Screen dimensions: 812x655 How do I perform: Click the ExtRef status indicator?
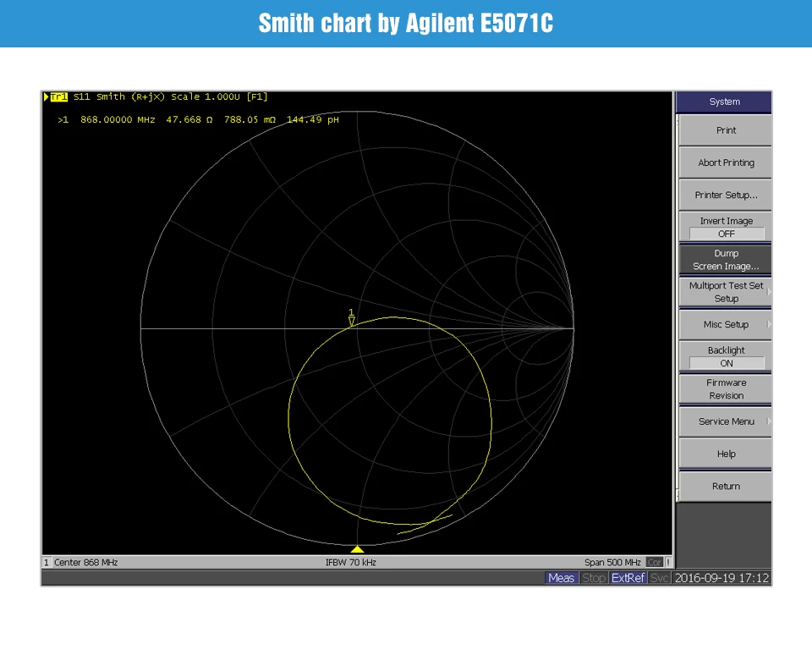click(628, 578)
